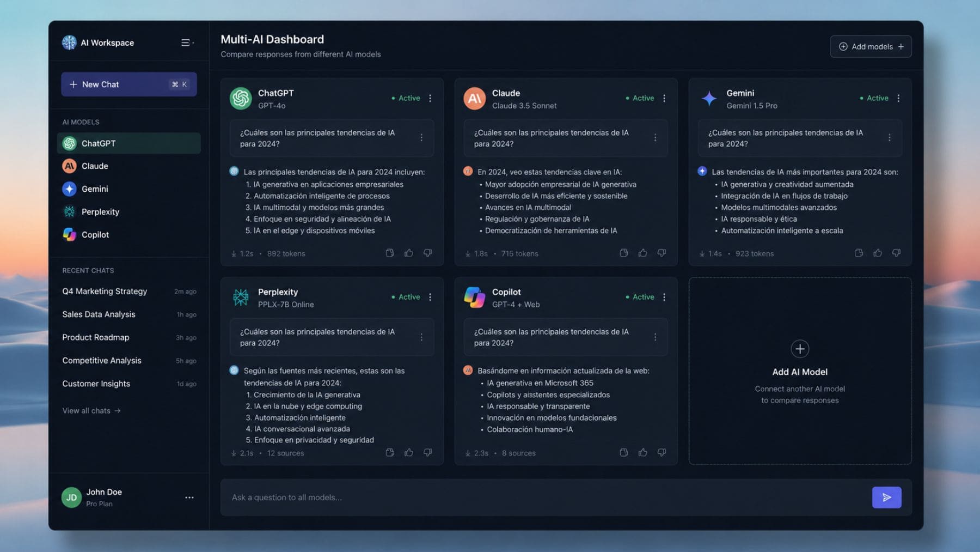Collapse sidebar using the menu toggle icon
This screenshot has height=552, width=980.
pyautogui.click(x=187, y=43)
